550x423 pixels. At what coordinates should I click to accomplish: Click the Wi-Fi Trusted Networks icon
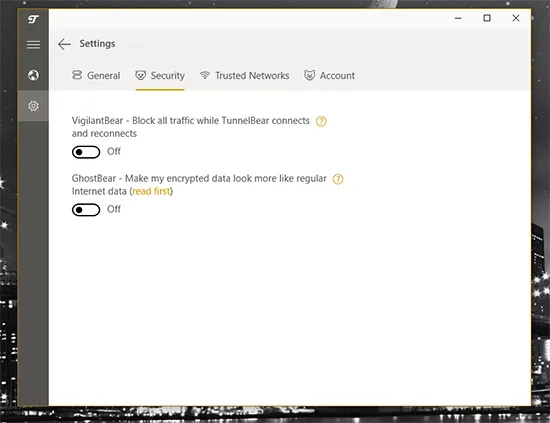pos(205,75)
